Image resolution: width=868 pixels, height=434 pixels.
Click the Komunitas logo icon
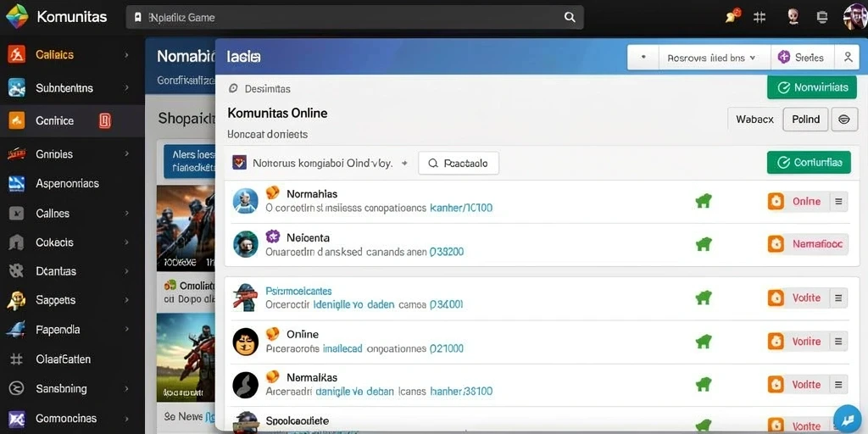pyautogui.click(x=17, y=17)
